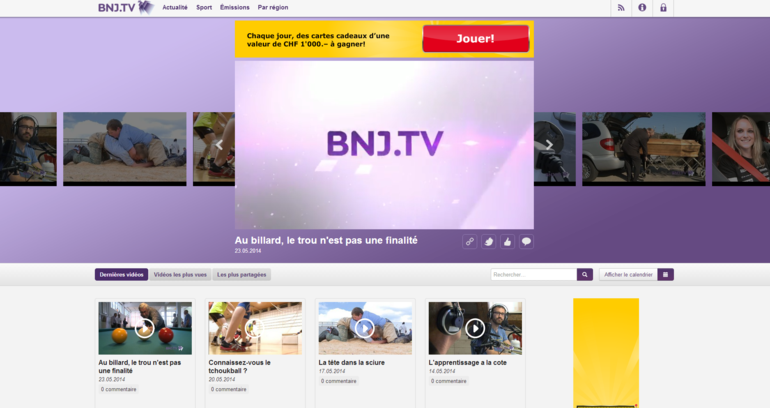Click the lock login icon
Screen dimensions: 770x408
tap(663, 8)
